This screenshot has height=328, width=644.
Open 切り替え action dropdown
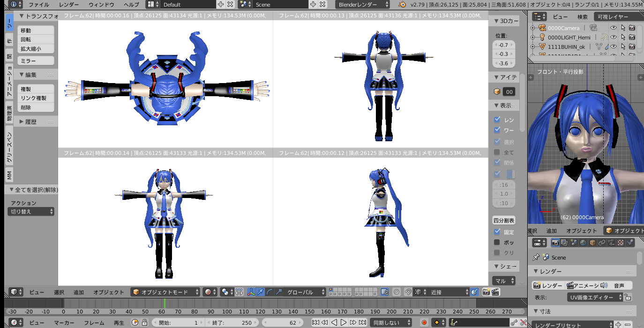coord(31,212)
